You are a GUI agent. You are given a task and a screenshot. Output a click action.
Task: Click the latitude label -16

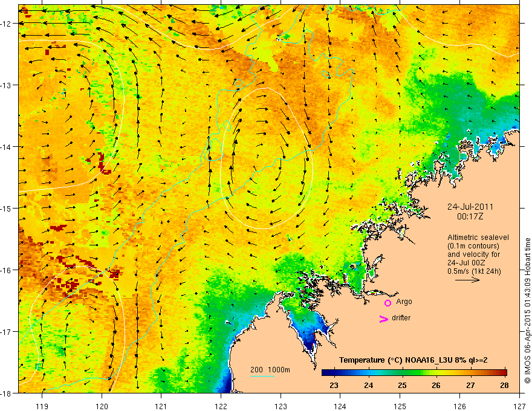coord(6,270)
